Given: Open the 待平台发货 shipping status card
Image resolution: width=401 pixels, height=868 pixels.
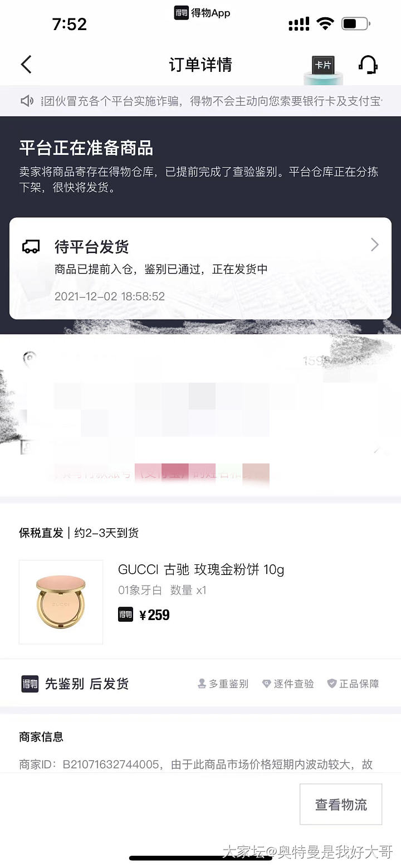Looking at the screenshot, I should click(x=200, y=269).
